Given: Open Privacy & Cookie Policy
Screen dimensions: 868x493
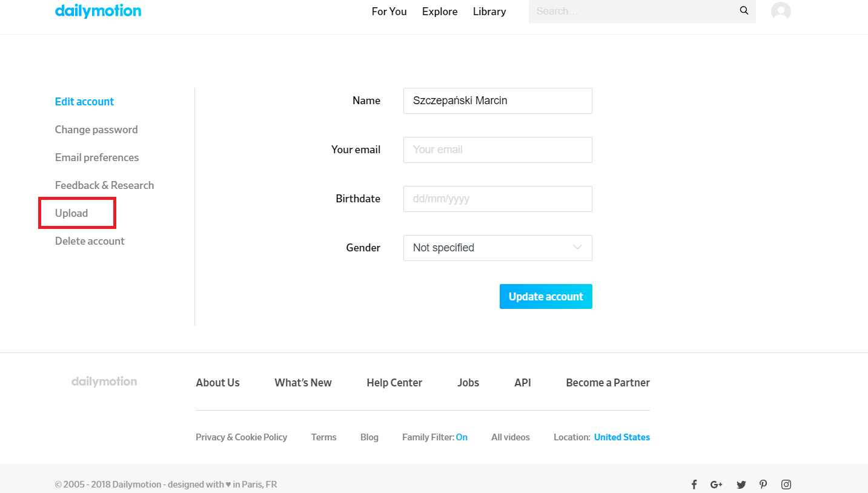Looking at the screenshot, I should 242,437.
